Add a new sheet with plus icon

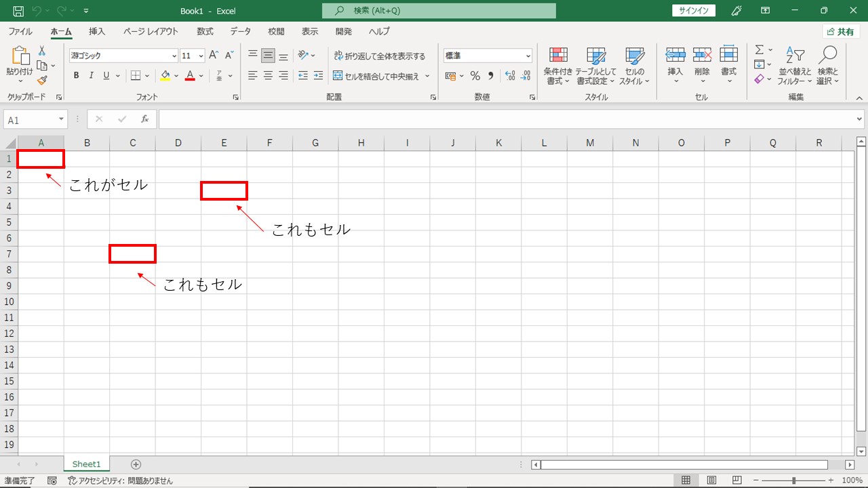pyautogui.click(x=136, y=464)
